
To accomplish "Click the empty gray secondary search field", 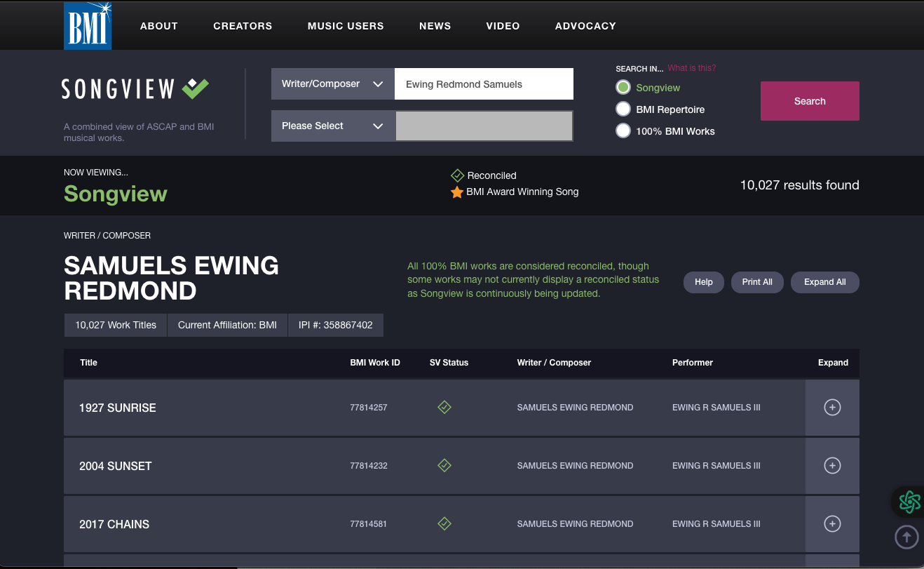I will tap(484, 126).
